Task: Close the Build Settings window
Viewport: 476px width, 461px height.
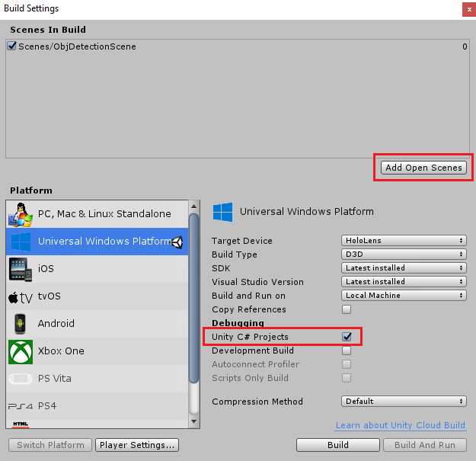Action: point(469,9)
